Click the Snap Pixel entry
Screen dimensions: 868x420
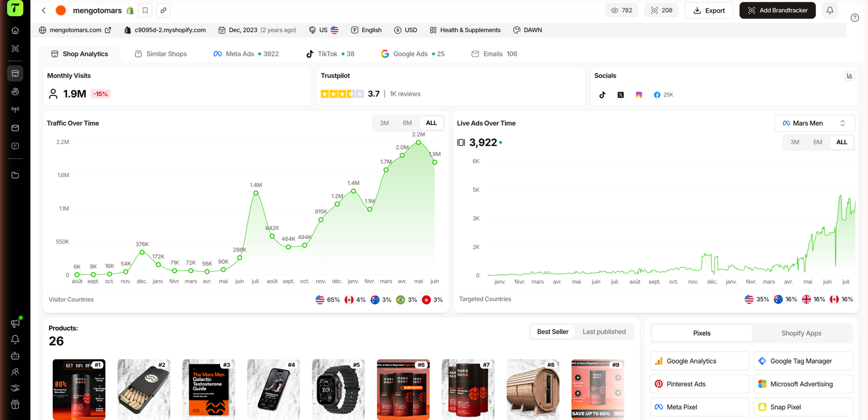tap(803, 407)
